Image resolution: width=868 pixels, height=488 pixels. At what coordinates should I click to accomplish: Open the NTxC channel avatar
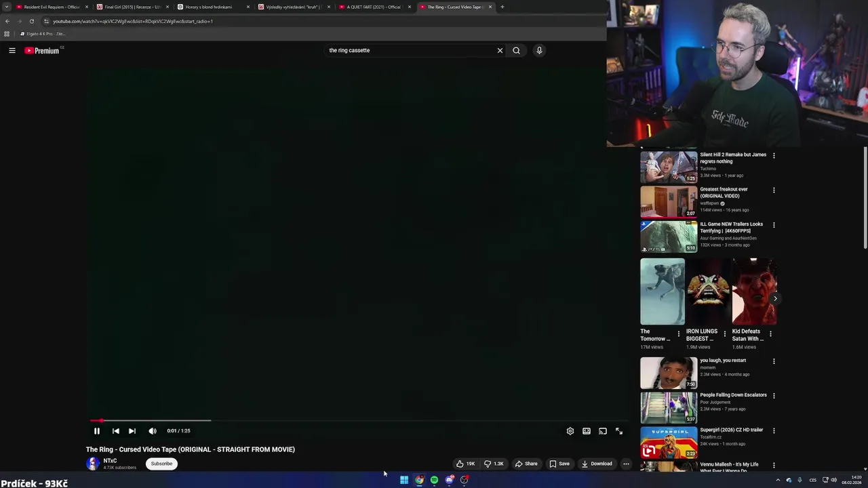(92, 464)
